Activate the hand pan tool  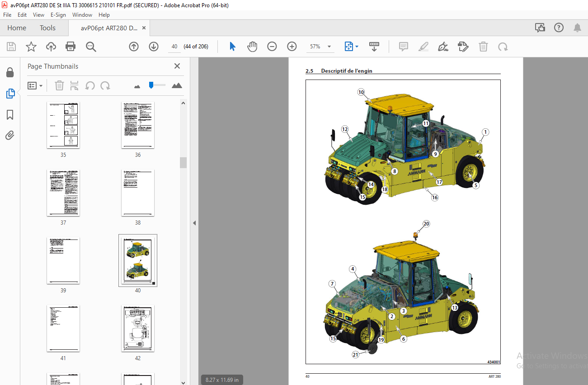(252, 47)
